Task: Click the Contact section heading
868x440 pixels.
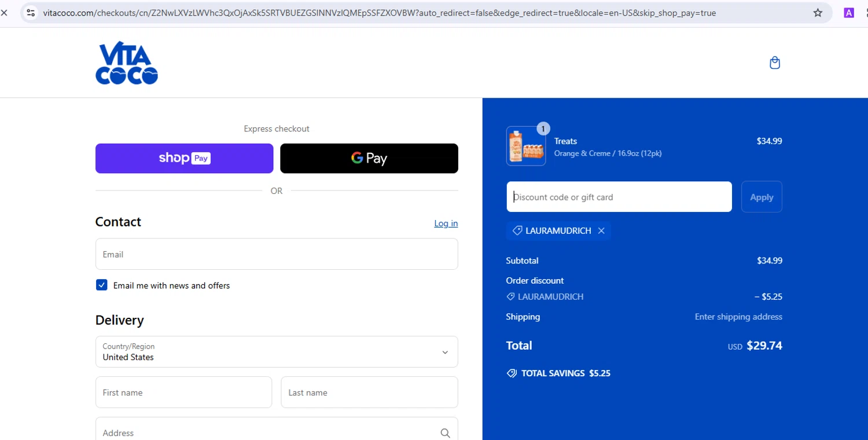Action: coord(118,222)
